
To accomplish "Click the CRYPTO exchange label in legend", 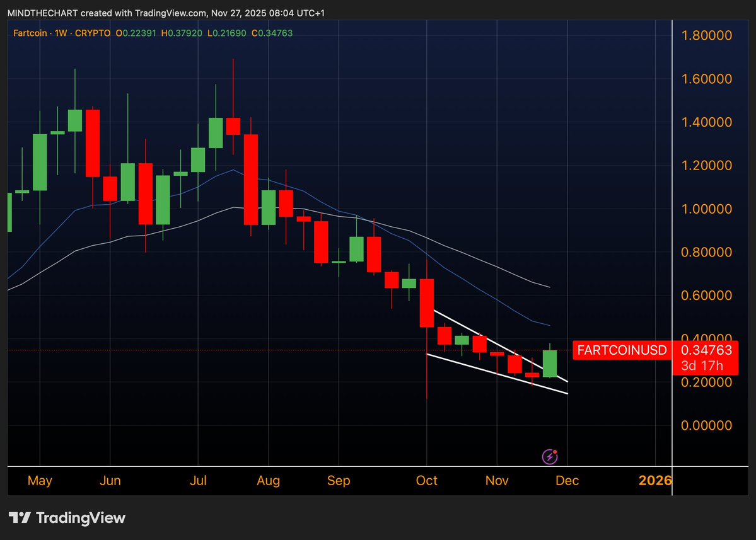I will coord(93,33).
